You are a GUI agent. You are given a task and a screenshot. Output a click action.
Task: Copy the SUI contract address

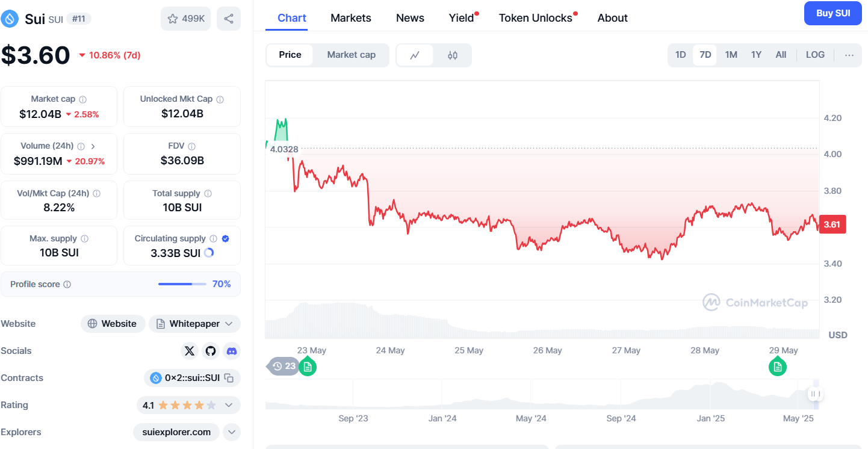tap(229, 378)
